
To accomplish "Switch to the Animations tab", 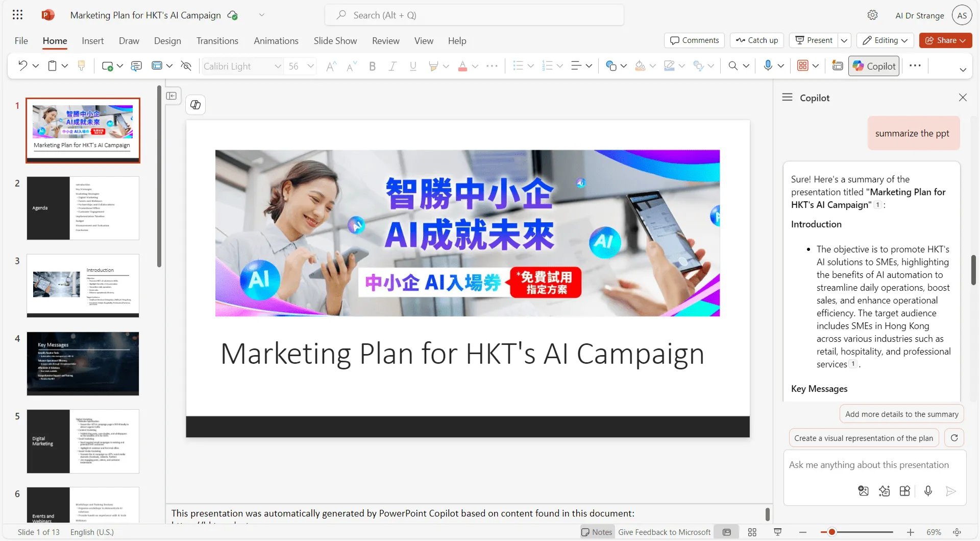I will coord(276,40).
